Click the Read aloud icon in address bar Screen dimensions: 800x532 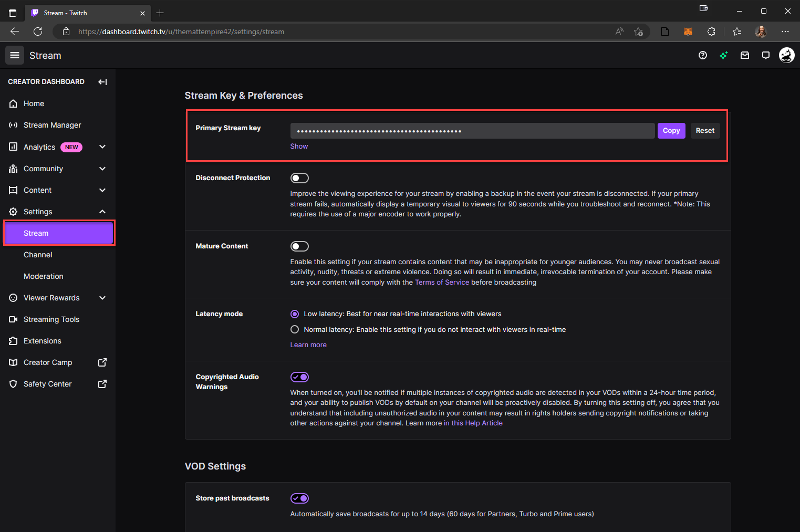click(x=619, y=32)
